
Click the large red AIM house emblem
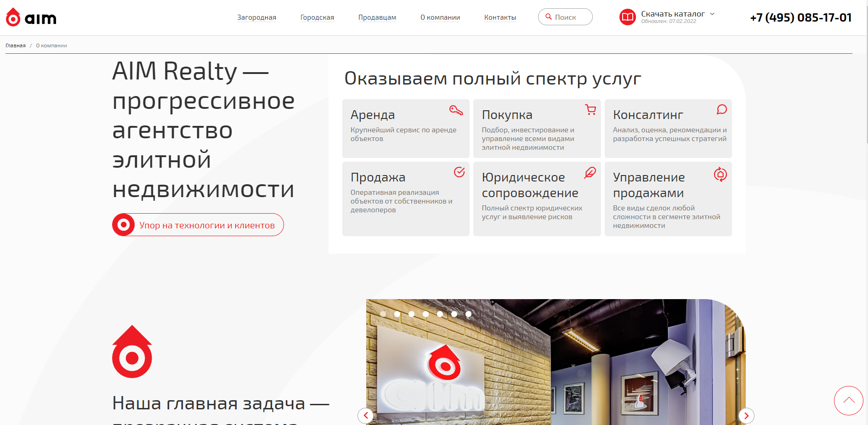tap(132, 351)
